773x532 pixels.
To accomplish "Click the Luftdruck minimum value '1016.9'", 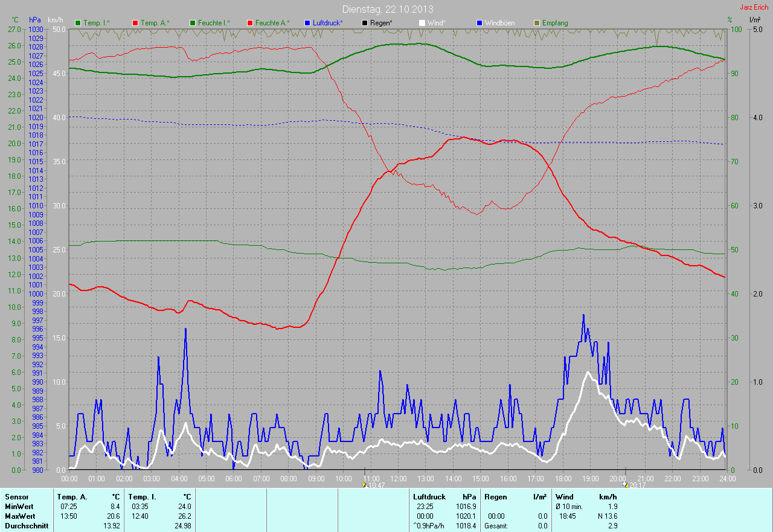I will [466, 506].
